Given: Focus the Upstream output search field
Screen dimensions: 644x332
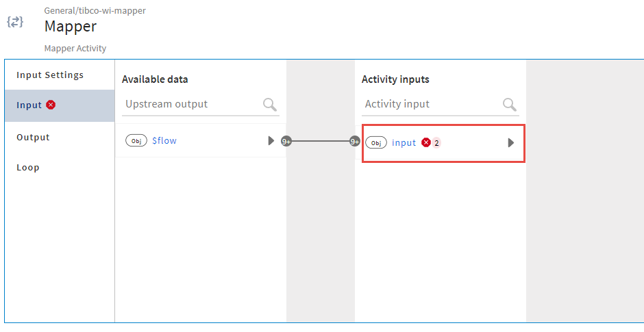Looking at the screenshot, I should click(192, 104).
